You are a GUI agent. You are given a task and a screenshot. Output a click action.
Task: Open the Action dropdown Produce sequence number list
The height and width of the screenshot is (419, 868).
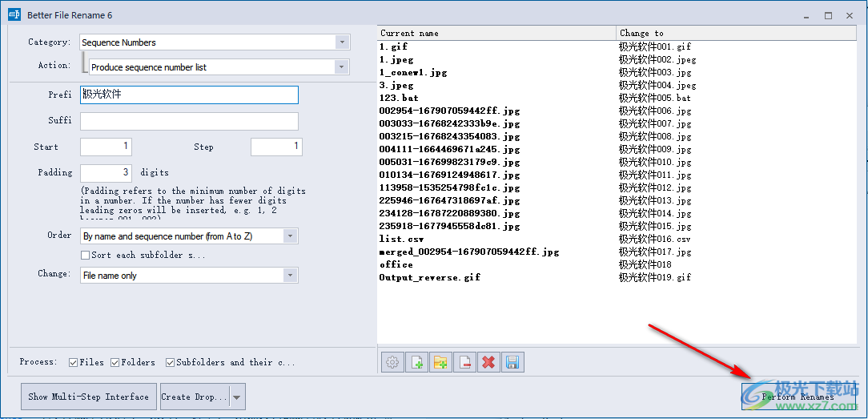219,67
